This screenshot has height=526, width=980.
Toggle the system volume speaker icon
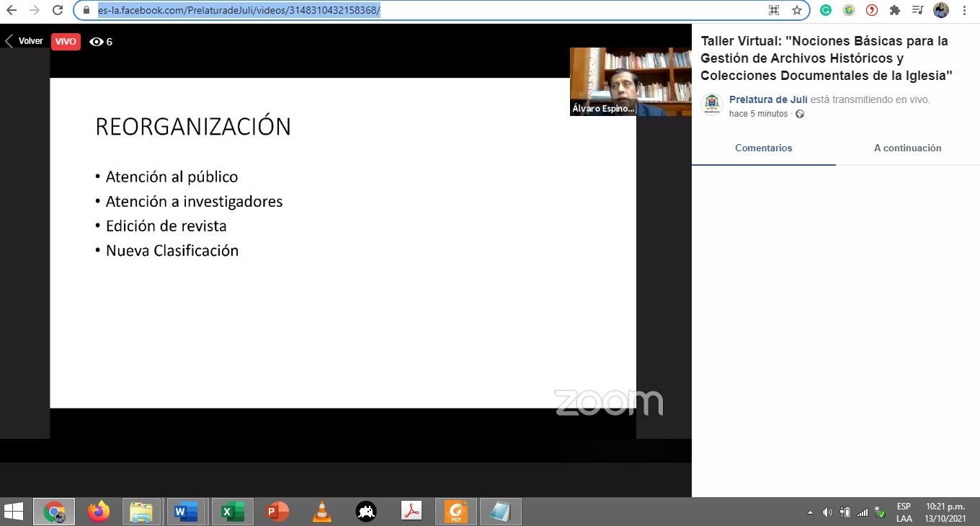click(827, 512)
